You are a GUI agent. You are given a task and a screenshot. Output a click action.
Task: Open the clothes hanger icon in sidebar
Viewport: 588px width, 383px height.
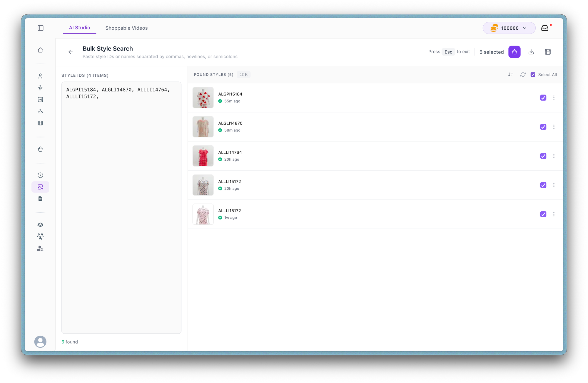40,111
